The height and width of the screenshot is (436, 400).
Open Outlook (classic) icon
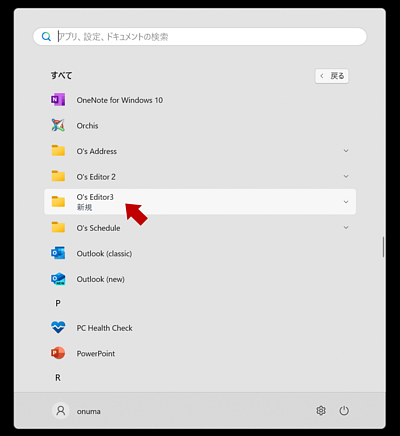58,253
